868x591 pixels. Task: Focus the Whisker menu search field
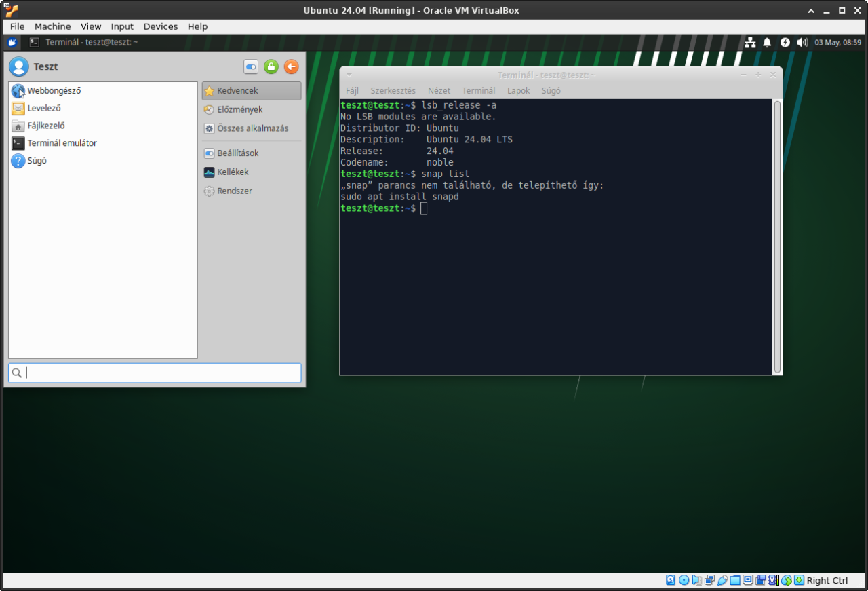pos(155,373)
